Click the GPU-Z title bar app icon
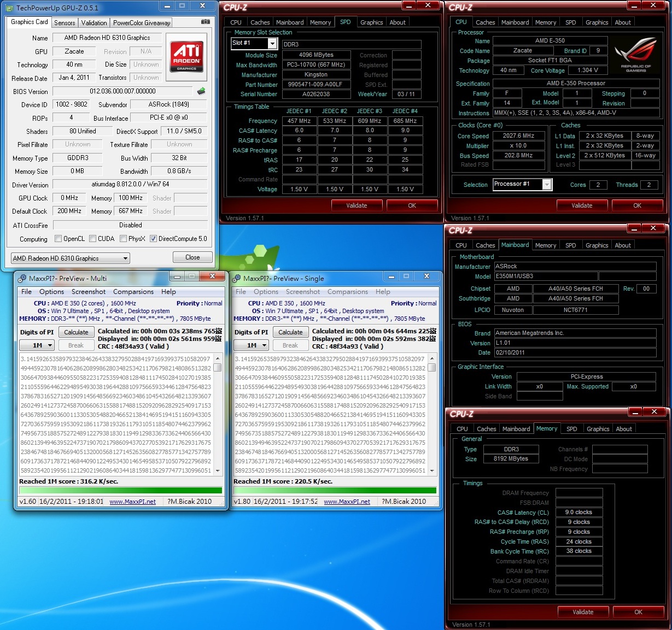 9,8
